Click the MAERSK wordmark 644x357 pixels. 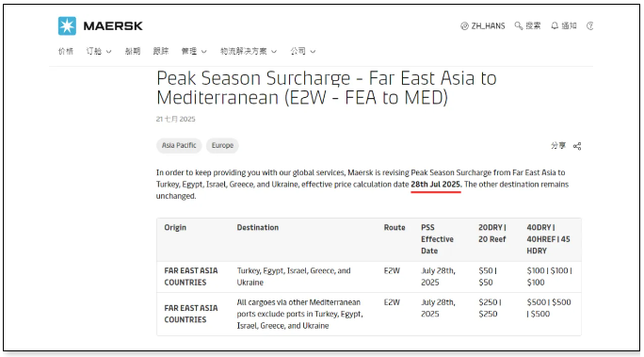click(113, 25)
